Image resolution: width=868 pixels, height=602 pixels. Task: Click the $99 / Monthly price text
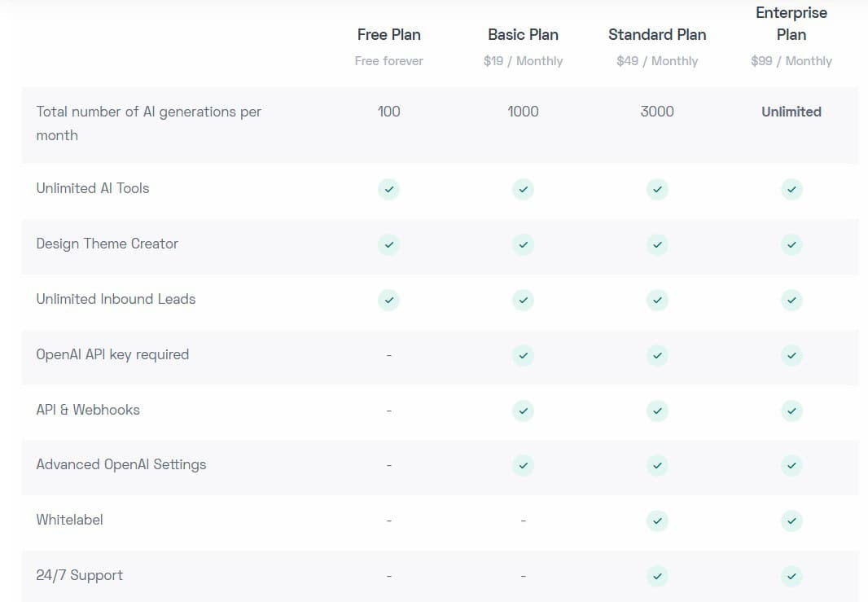click(x=791, y=61)
